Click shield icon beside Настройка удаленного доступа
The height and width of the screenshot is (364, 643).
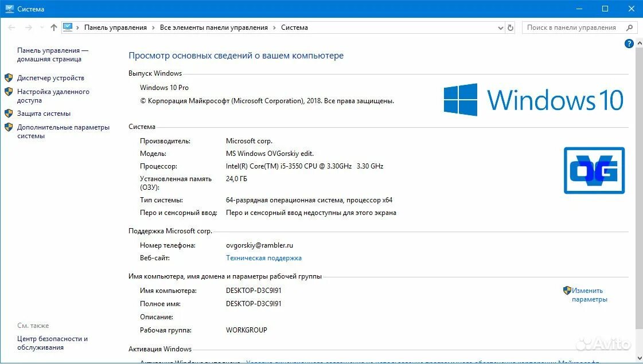coord(9,91)
